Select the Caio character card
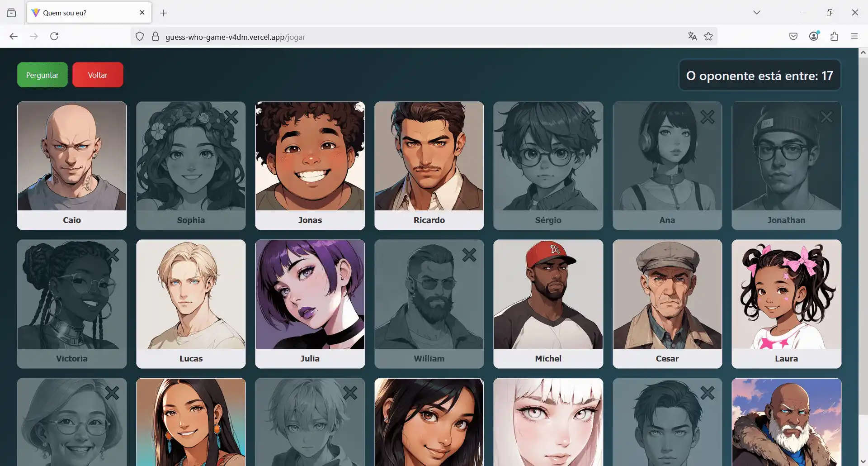Screen dimensions: 868x466 [72, 166]
